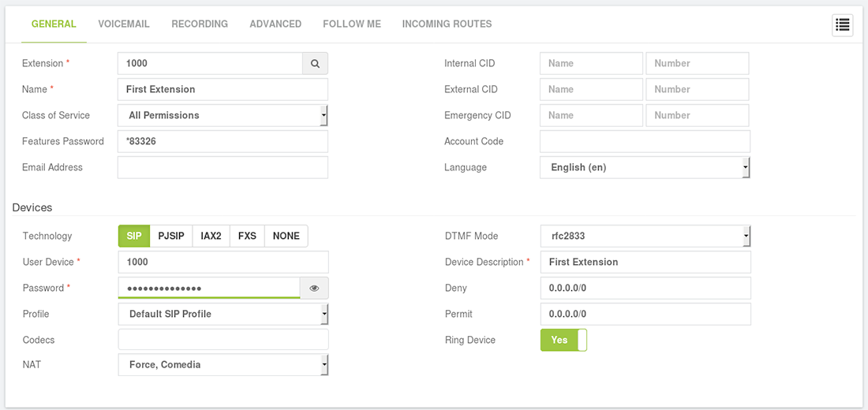This screenshot has width=868, height=410.
Task: Focus the Account Code field
Action: tap(645, 141)
